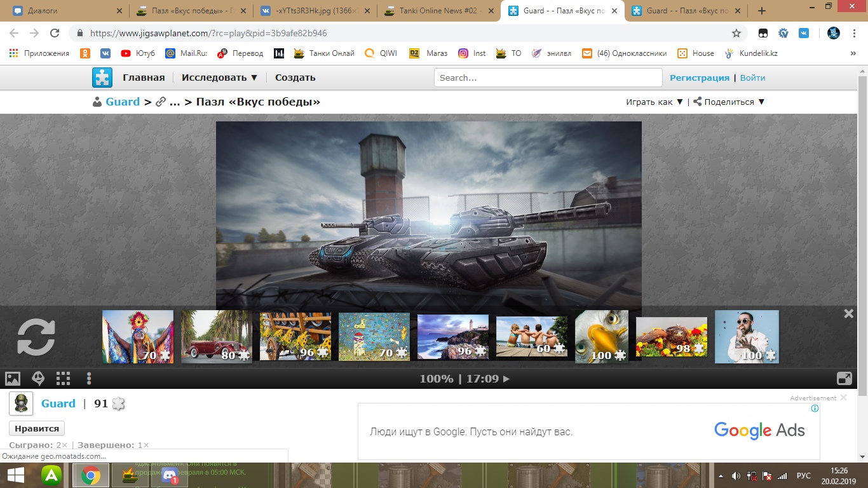Open the (46) Одноклассники bookmark

click(624, 53)
